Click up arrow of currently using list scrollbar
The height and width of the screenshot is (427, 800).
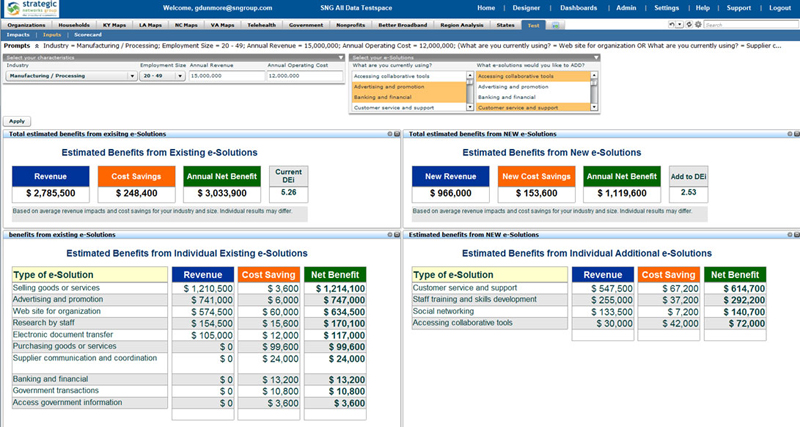point(470,75)
